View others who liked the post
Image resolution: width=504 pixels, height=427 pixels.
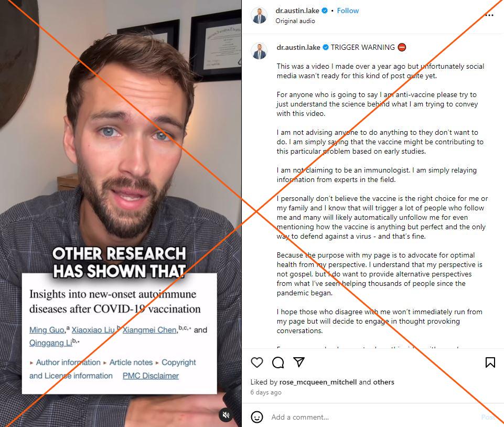pos(383,382)
